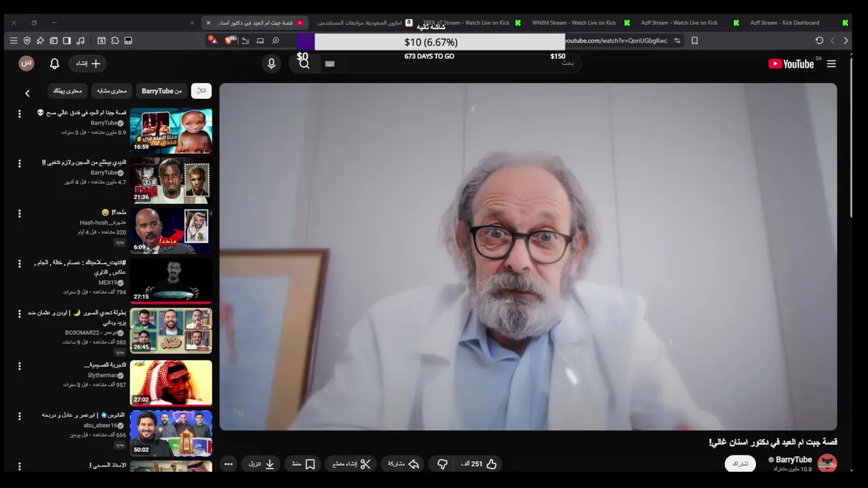Open the 21:36 recommended video thumbnail
Viewport: 868px width, 488px height.
coord(171,181)
